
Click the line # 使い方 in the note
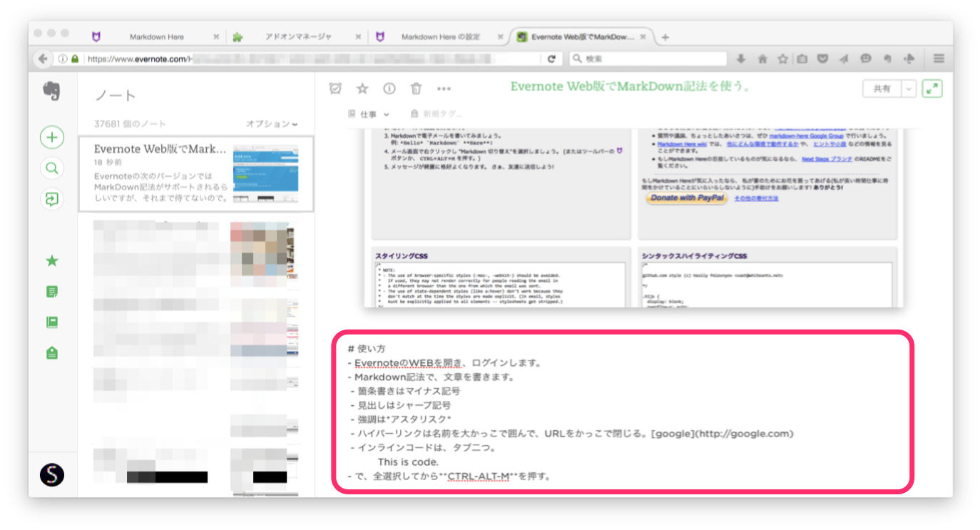coord(366,349)
